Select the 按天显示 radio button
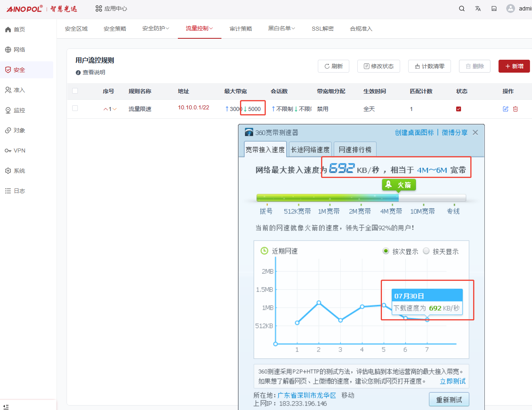 click(426, 251)
